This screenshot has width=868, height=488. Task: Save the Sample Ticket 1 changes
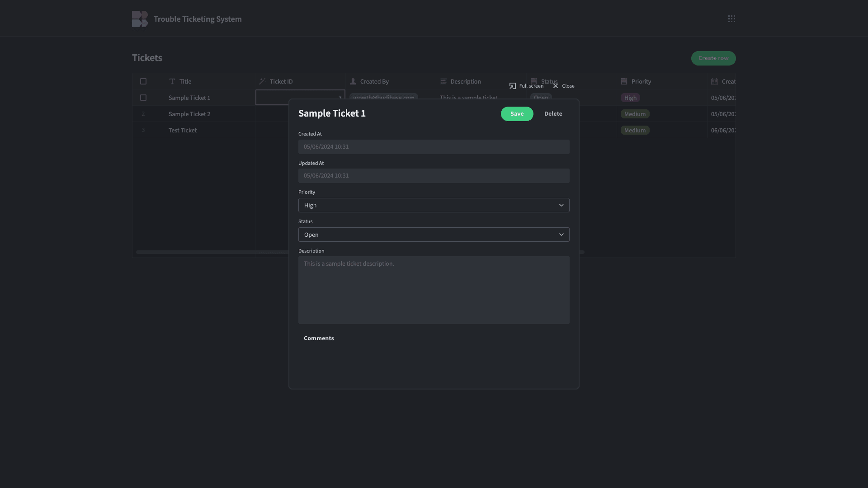pyautogui.click(x=517, y=114)
